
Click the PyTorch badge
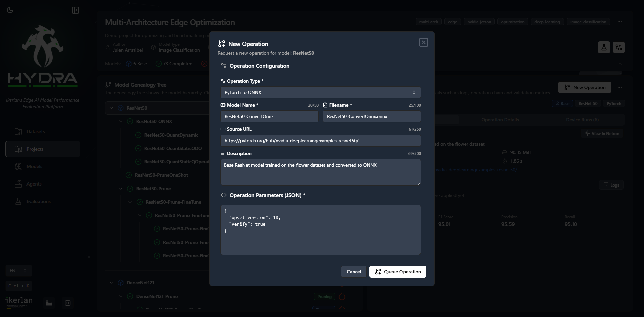[614, 104]
